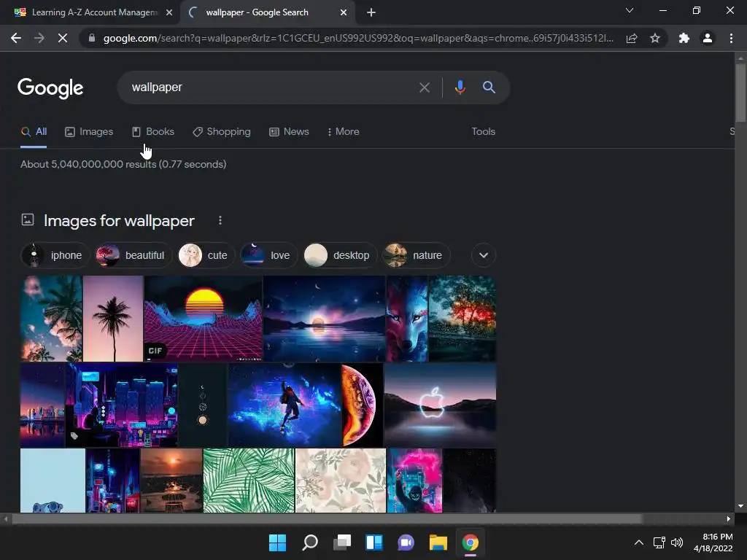The width and height of the screenshot is (747, 560).
Task: Open the floral pastel wallpaper thumbnail
Action: (341, 481)
